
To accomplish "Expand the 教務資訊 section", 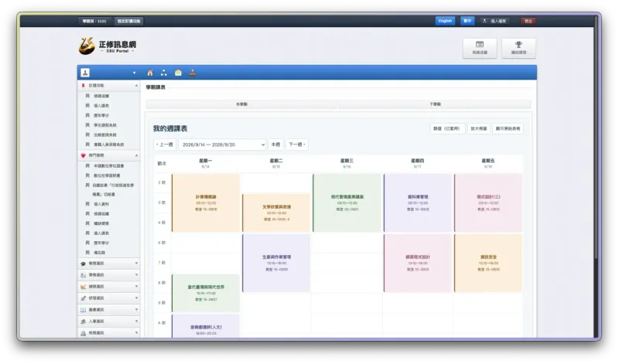I will coord(108,264).
